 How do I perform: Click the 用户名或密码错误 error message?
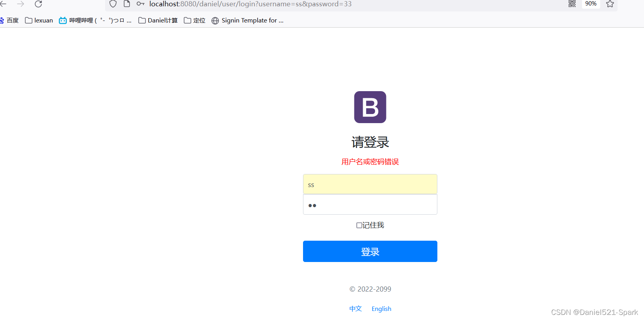point(370,162)
